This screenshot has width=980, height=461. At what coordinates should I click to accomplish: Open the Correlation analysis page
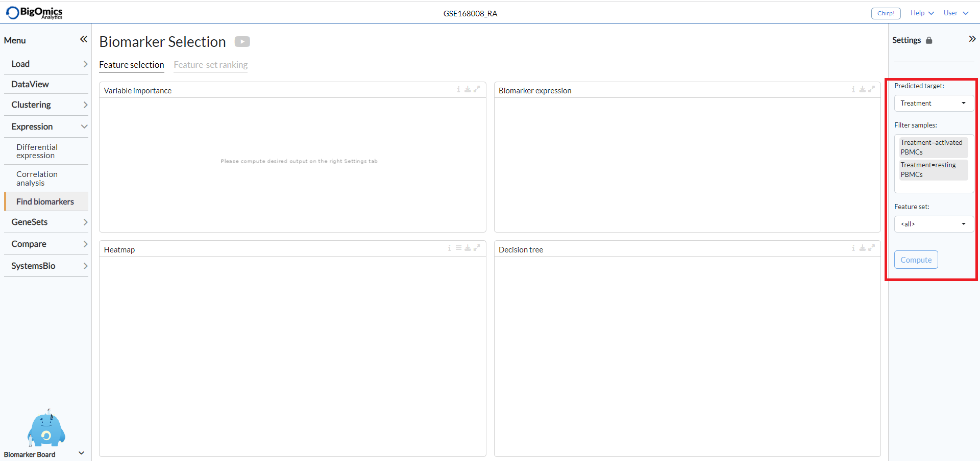click(37, 178)
